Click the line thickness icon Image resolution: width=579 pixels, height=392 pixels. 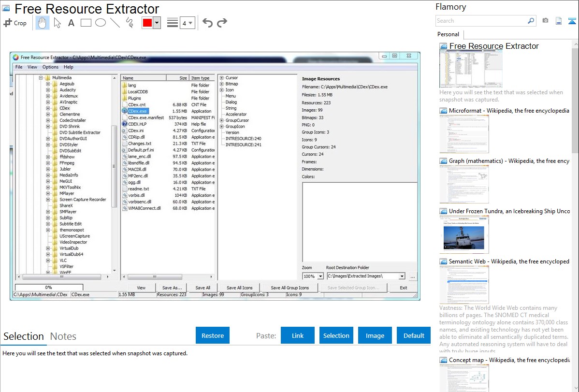pyautogui.click(x=173, y=23)
